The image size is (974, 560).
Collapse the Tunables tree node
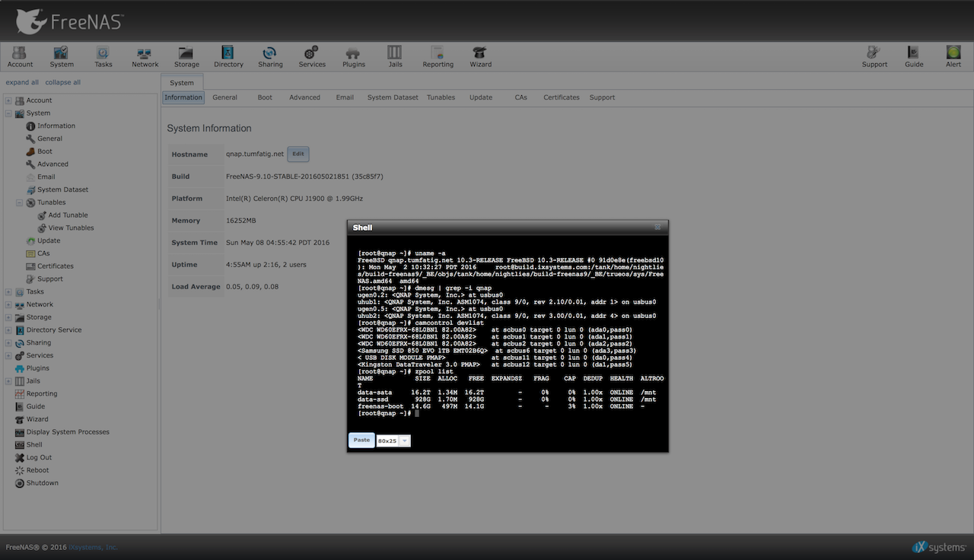tap(20, 202)
